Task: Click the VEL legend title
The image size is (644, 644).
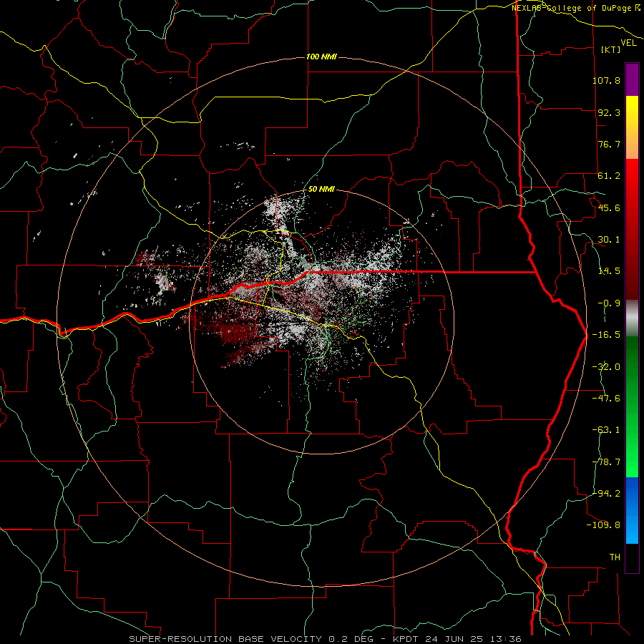Action: (628, 43)
